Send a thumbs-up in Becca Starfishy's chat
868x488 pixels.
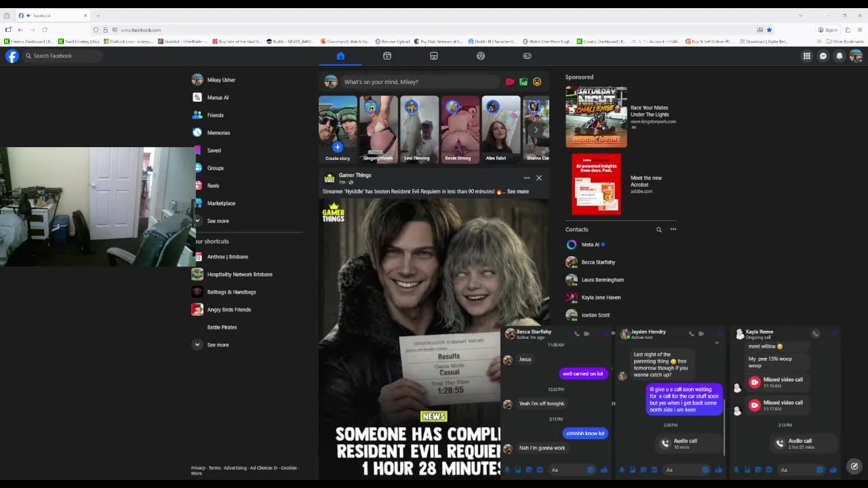pyautogui.click(x=604, y=470)
